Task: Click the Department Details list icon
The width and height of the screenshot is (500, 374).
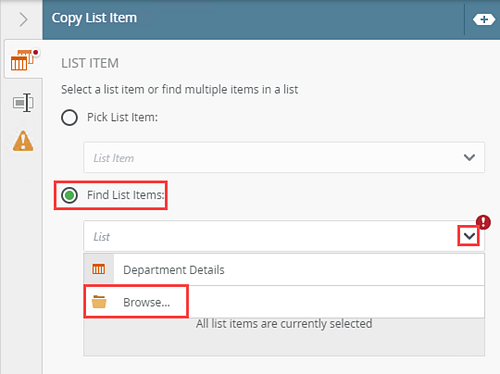Action: pyautogui.click(x=99, y=269)
